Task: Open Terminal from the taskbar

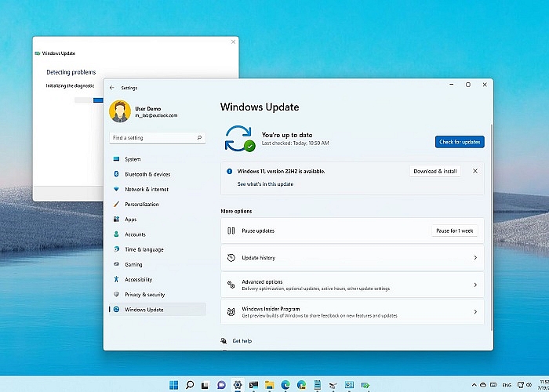Action: coord(253,385)
